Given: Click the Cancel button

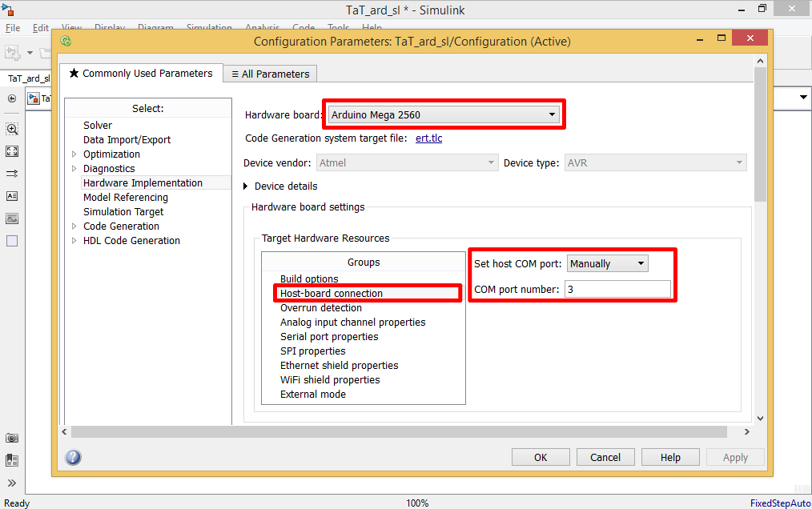Looking at the screenshot, I should (x=605, y=457).
